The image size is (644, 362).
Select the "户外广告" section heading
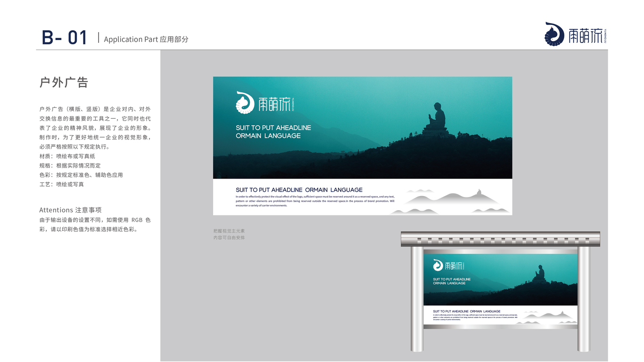[64, 82]
